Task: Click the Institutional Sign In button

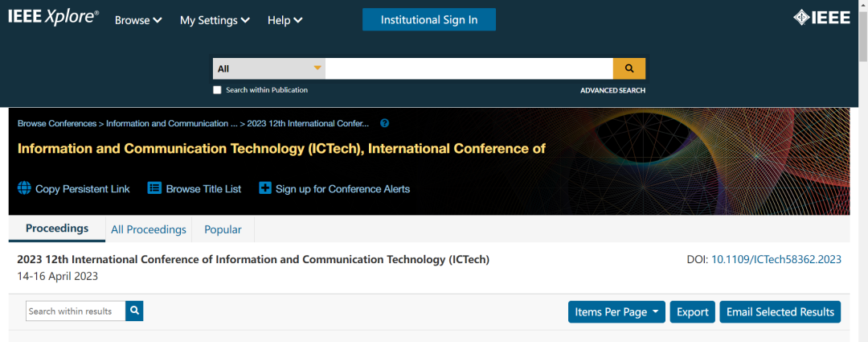Action: [x=429, y=20]
